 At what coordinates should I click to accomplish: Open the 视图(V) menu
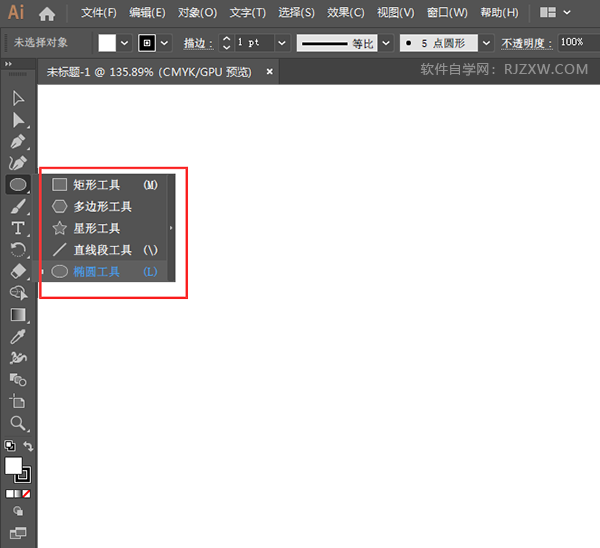click(x=395, y=13)
